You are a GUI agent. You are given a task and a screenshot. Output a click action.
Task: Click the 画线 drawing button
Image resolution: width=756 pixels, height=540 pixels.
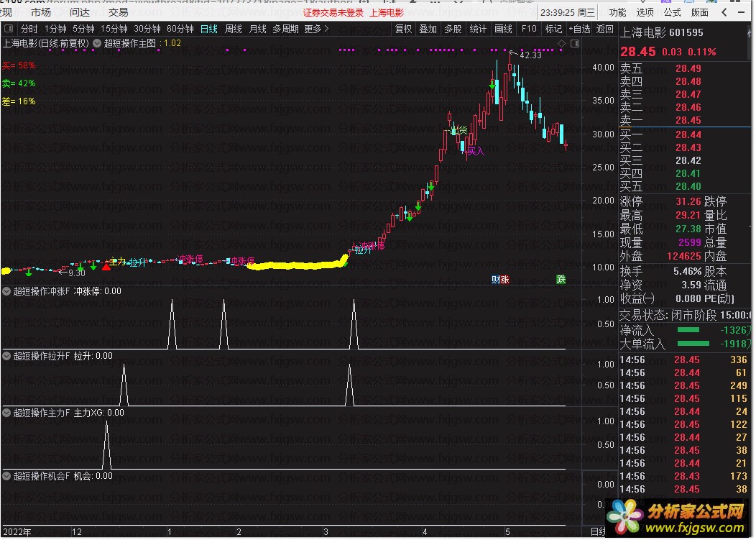503,29
